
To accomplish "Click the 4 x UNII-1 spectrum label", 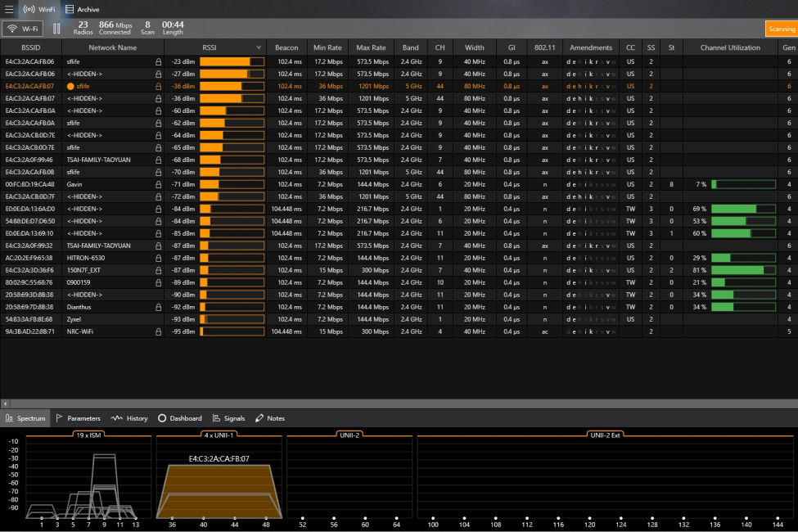I will click(x=219, y=435).
